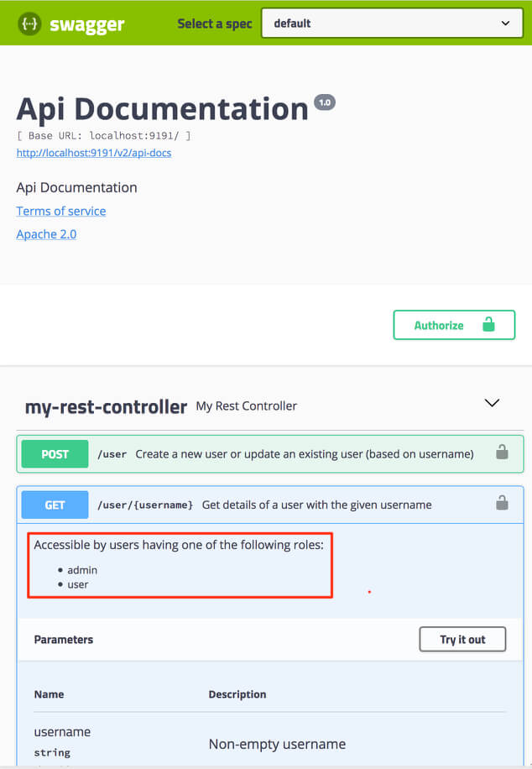Click the green POST method badge
This screenshot has height=769, width=532.
coord(55,454)
